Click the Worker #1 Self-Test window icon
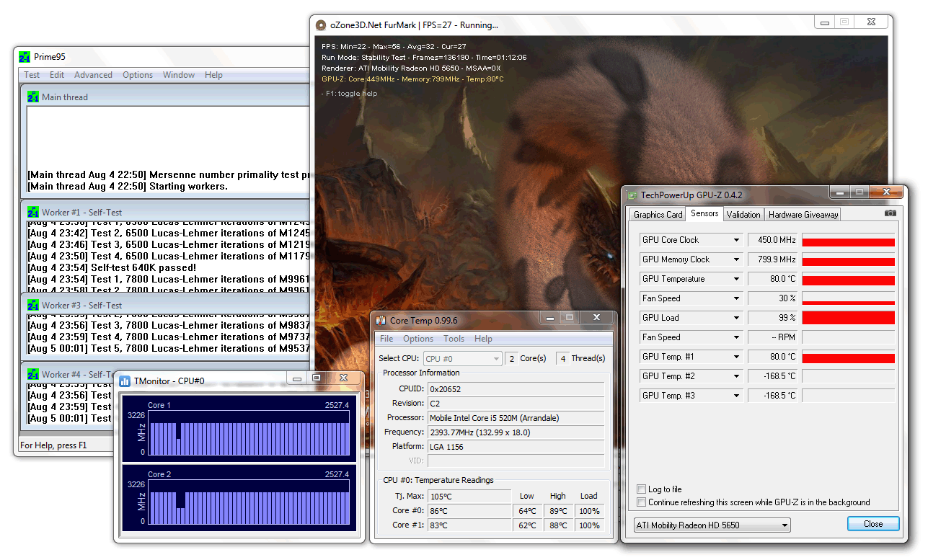This screenshot has width=928, height=560. pos(33,212)
